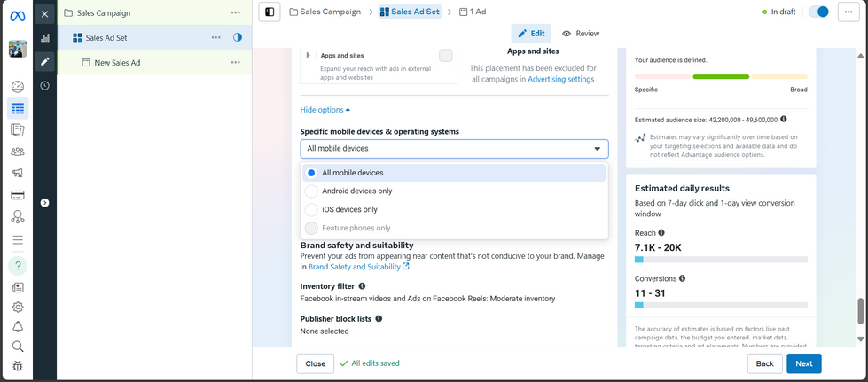The height and width of the screenshot is (382, 868).
Task: Open Sales Ad Set more options dots
Action: pyautogui.click(x=216, y=37)
